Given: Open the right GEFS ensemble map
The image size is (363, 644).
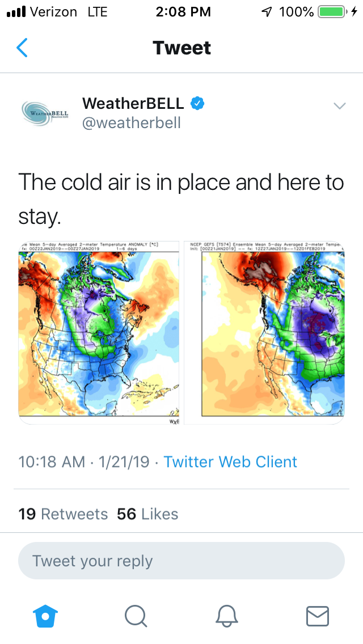Looking at the screenshot, I should click(265, 333).
